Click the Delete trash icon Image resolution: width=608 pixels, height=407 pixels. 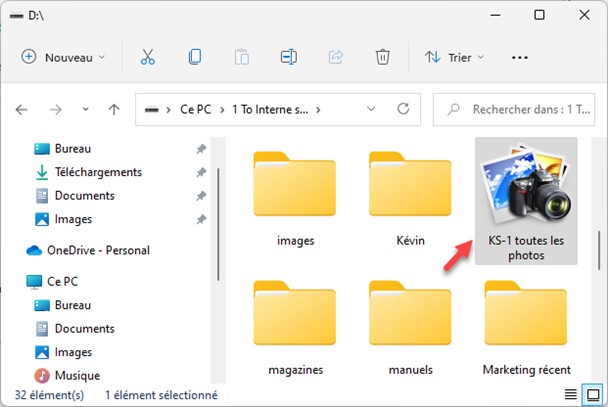point(382,57)
